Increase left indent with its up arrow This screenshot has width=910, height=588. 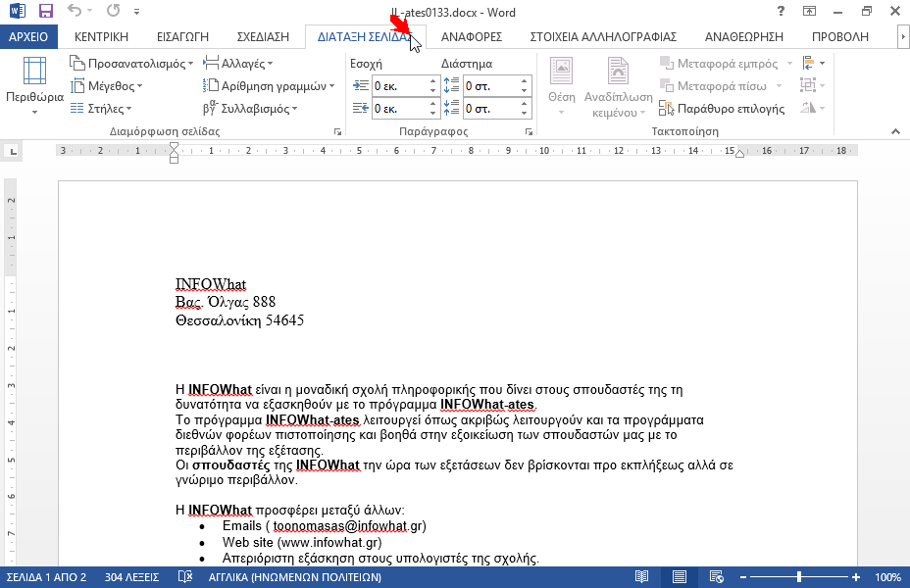click(433, 81)
